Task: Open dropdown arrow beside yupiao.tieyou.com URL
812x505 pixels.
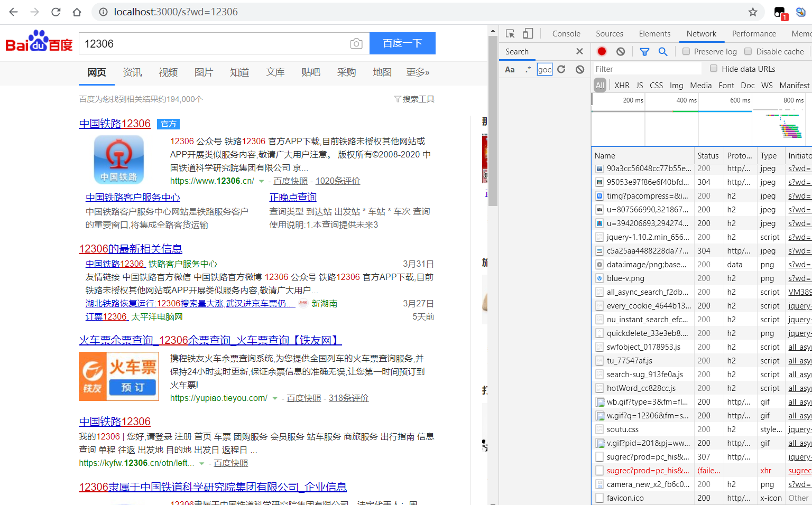Action: click(x=275, y=398)
